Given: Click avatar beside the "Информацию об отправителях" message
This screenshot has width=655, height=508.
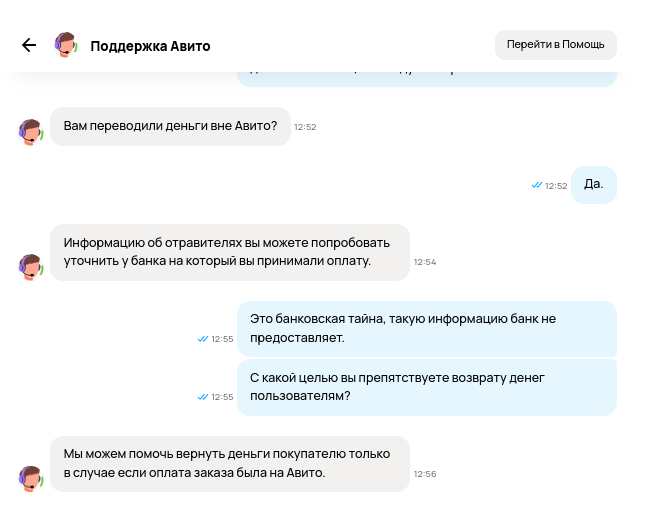Looking at the screenshot, I should click(31, 266).
